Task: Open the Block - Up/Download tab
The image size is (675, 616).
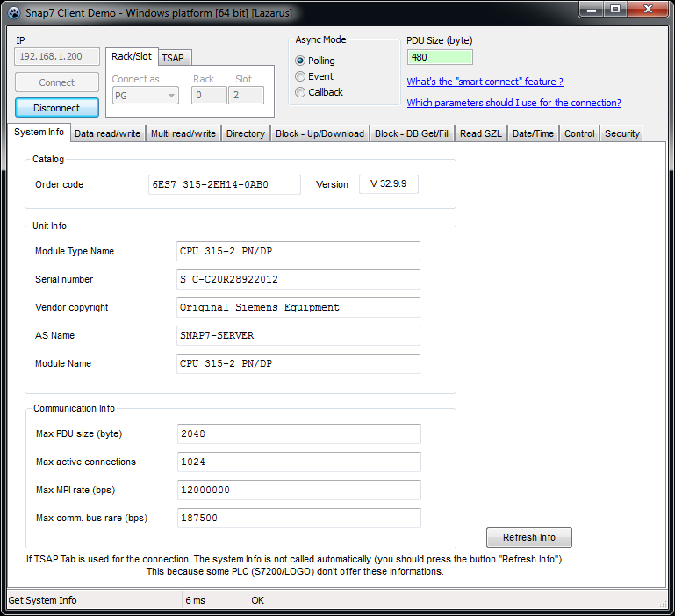Action: [320, 133]
